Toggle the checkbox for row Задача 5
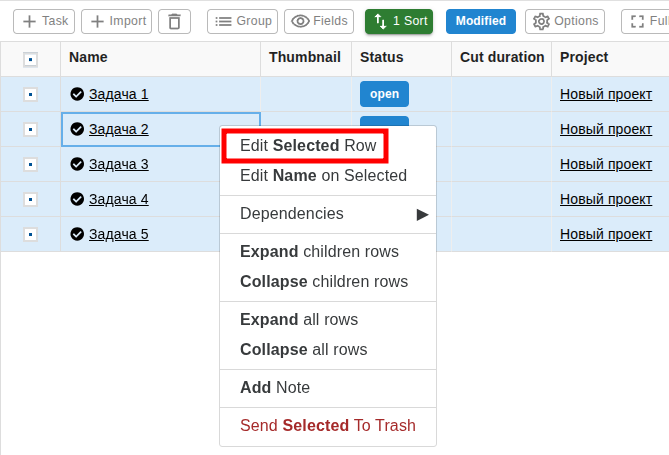 pos(30,234)
